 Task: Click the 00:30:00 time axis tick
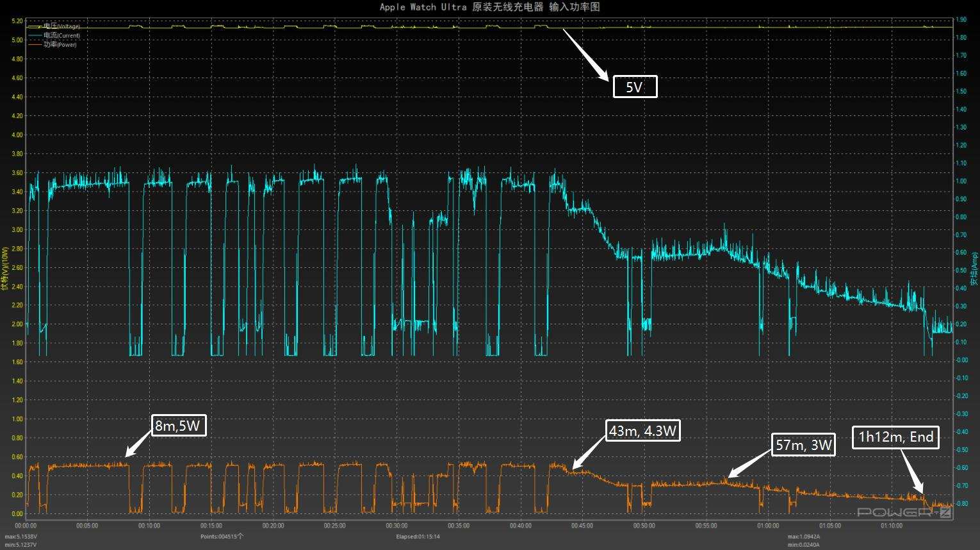pos(396,526)
